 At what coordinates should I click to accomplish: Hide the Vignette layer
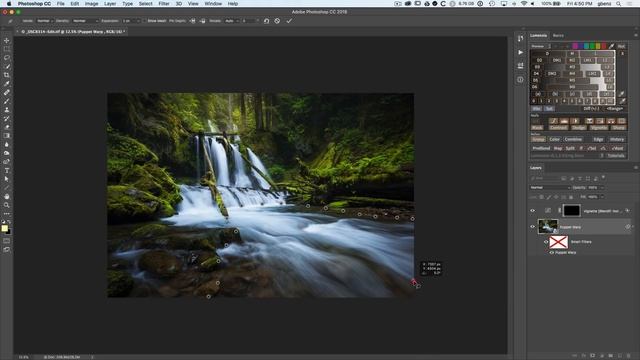533,211
